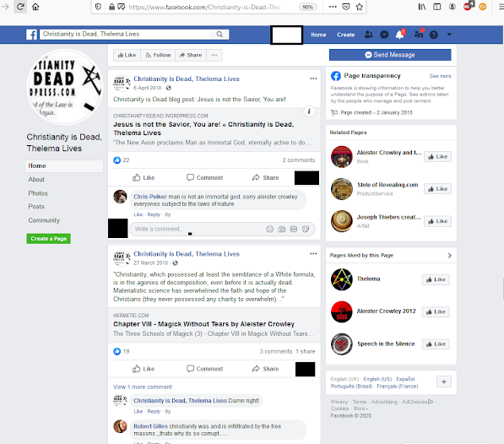The height and width of the screenshot is (444, 504).
Task: Send Message to the page
Action: click(x=390, y=55)
